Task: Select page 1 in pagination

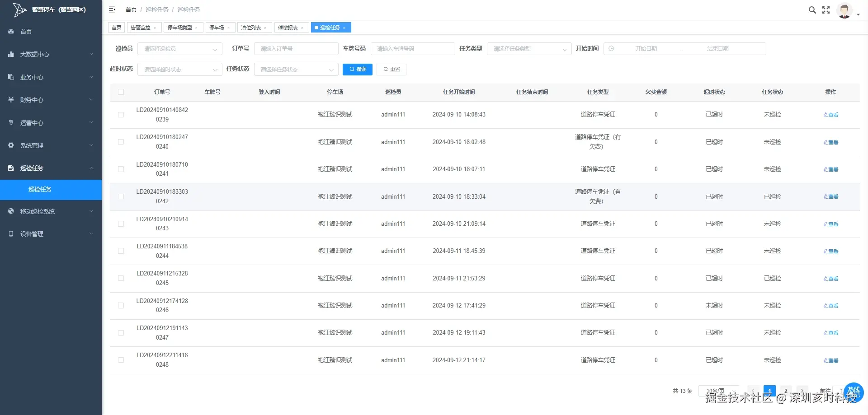Action: (x=769, y=391)
